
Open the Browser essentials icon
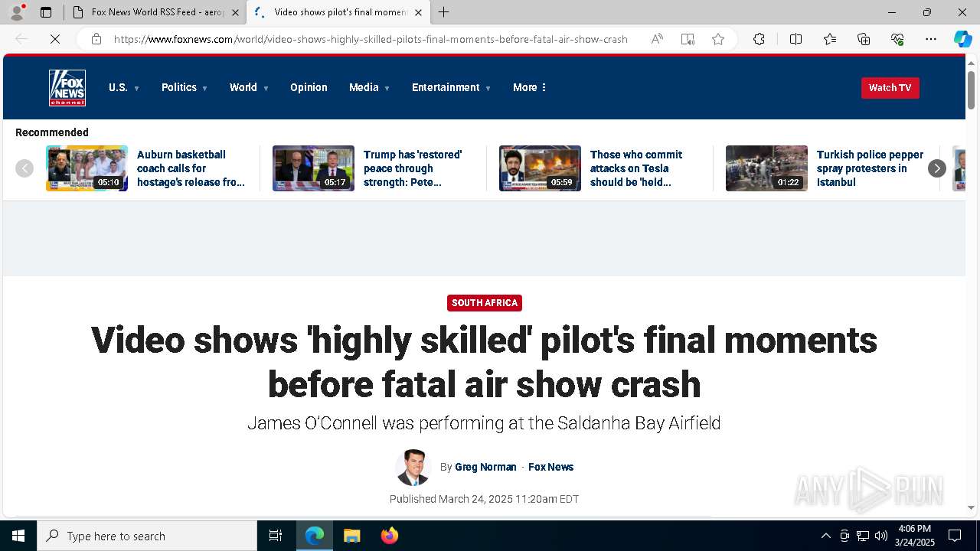(x=897, y=39)
